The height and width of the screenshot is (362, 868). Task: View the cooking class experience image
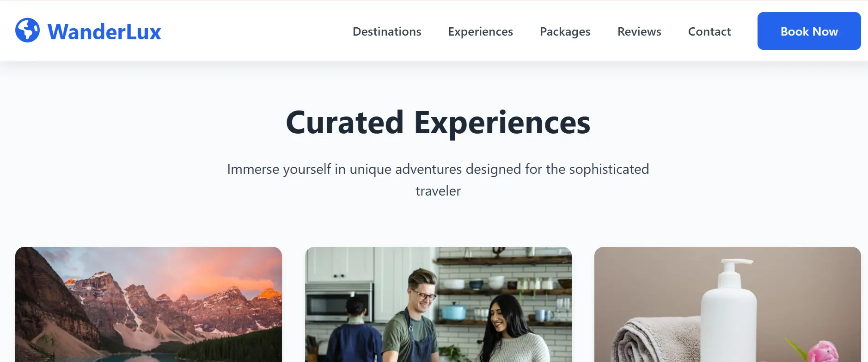438,305
